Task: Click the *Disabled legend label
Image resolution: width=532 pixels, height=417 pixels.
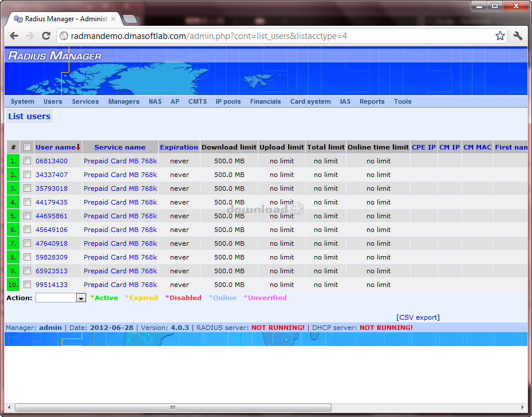Action: pyautogui.click(x=183, y=298)
